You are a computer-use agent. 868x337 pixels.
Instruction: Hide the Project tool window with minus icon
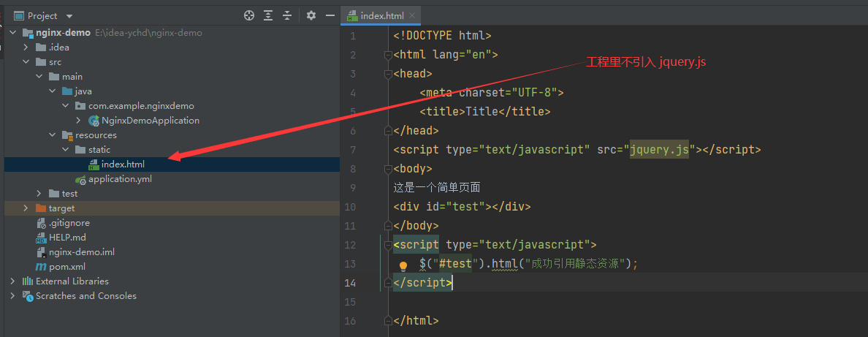point(330,15)
